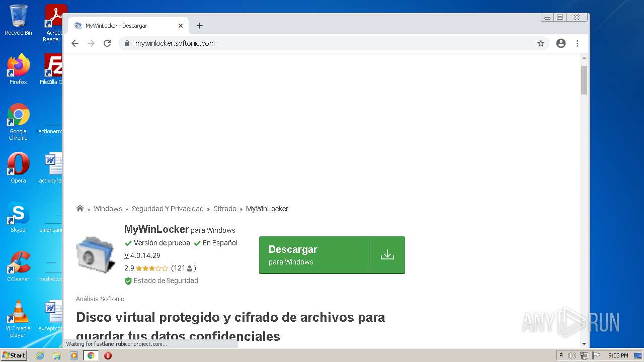Click the En Español label

click(x=220, y=243)
